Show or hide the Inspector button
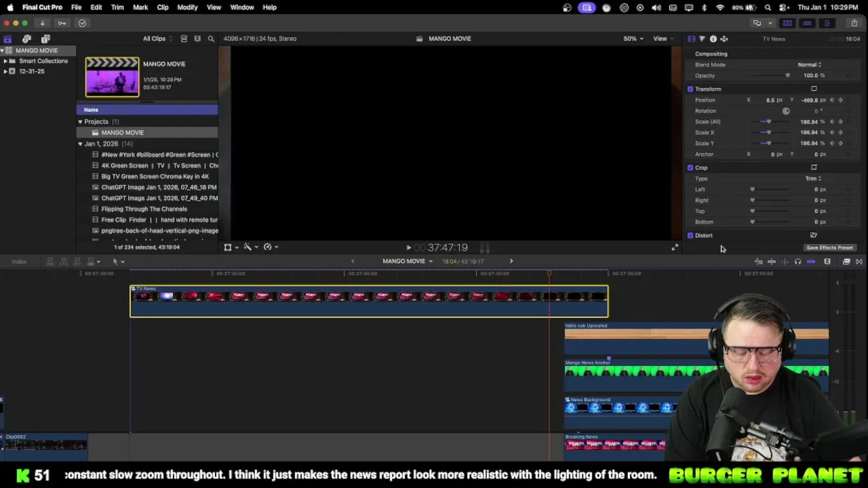868x488 pixels. pos(827,23)
